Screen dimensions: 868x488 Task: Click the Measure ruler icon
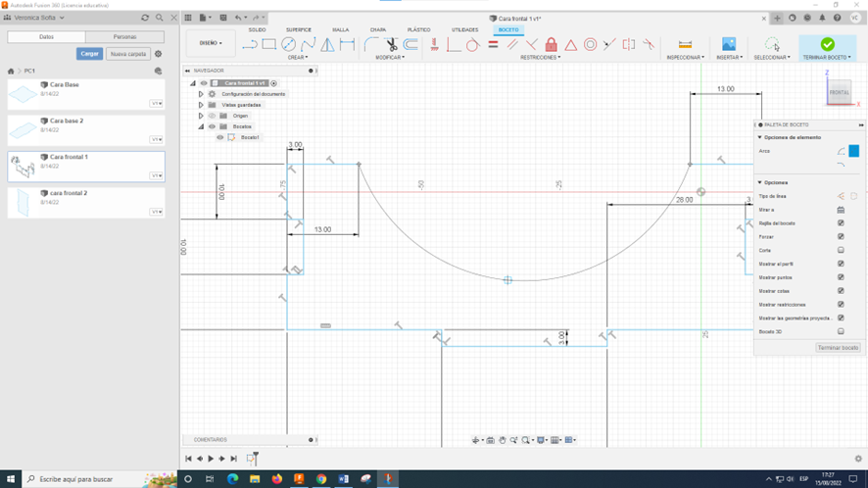tap(685, 44)
